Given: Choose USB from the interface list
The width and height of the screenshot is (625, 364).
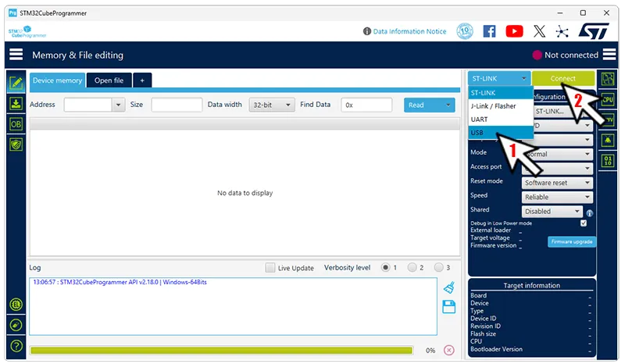Looking at the screenshot, I should coord(477,133).
